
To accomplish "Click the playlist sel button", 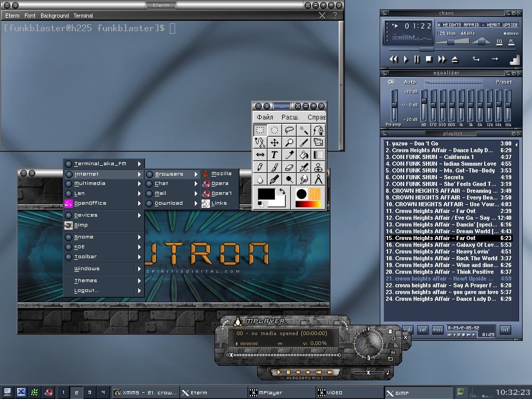I will click(x=422, y=329).
